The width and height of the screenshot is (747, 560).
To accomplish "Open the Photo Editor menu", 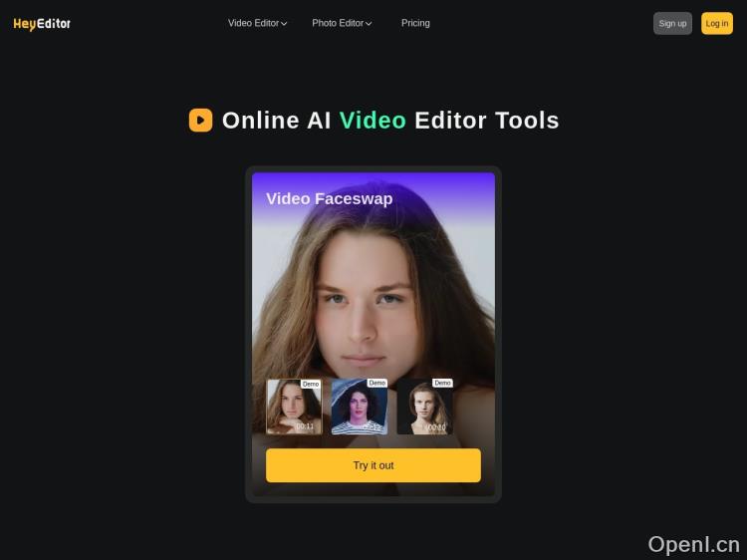I will coord(342,23).
